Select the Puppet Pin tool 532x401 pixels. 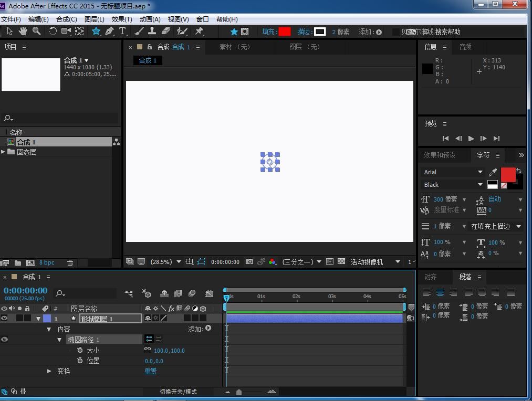click(x=199, y=31)
